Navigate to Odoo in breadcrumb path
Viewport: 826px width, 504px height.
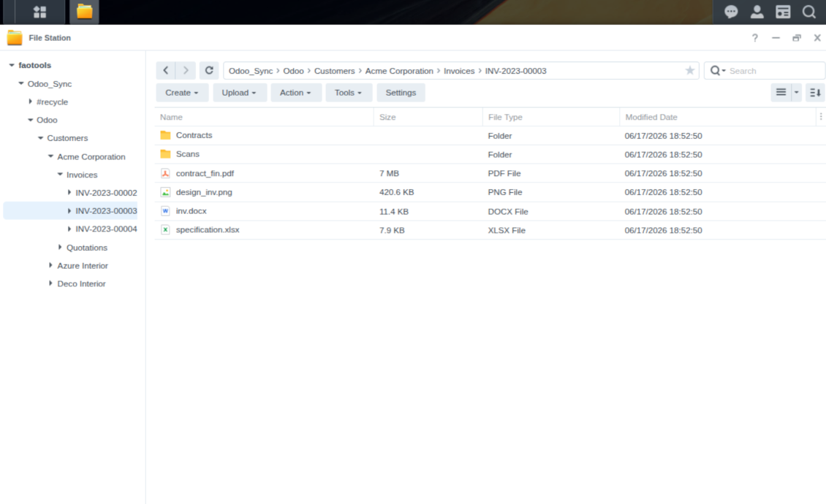pyautogui.click(x=293, y=71)
